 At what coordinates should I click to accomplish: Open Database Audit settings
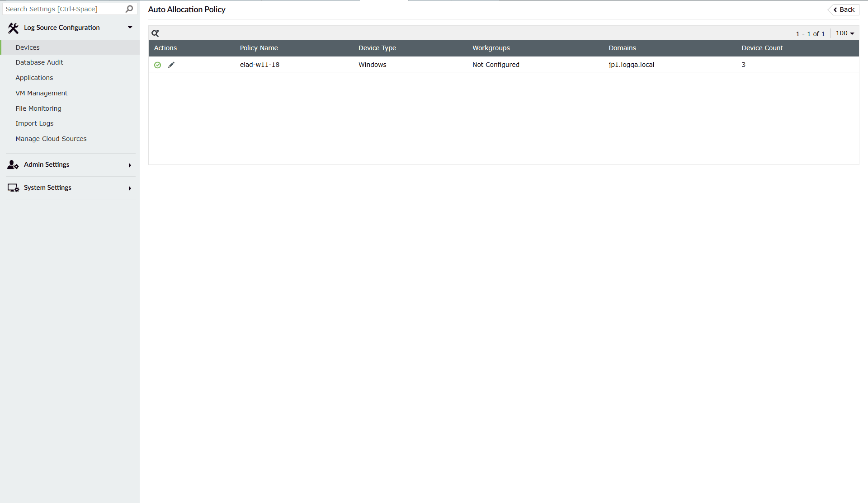tap(39, 62)
